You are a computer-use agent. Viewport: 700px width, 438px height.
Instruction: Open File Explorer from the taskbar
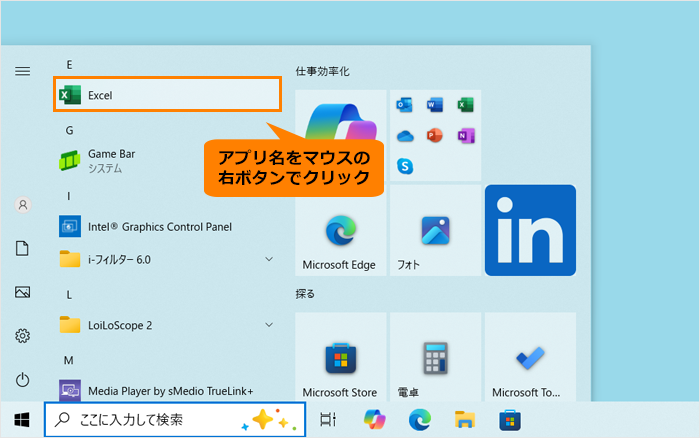point(465,420)
